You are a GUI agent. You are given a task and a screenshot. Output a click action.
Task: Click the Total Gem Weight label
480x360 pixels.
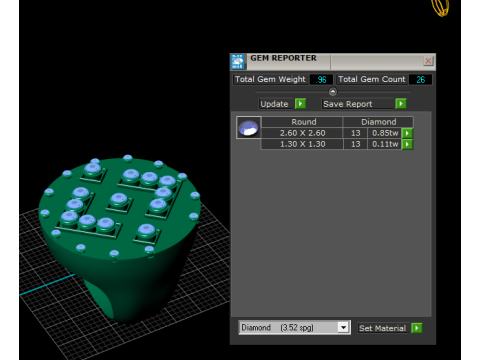click(270, 79)
